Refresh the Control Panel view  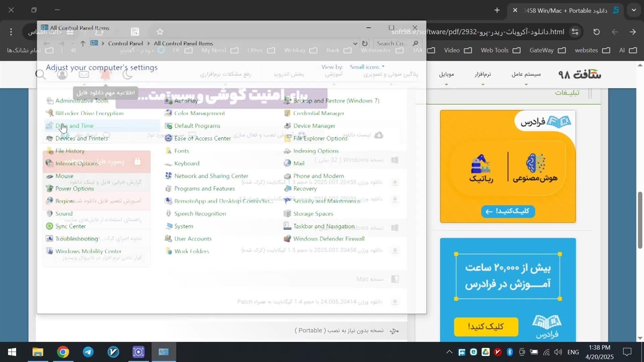tap(365, 43)
